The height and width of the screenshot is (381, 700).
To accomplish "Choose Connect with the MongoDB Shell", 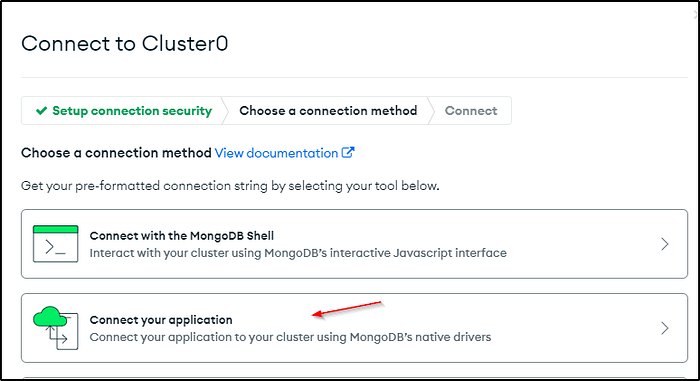I will 354,244.
